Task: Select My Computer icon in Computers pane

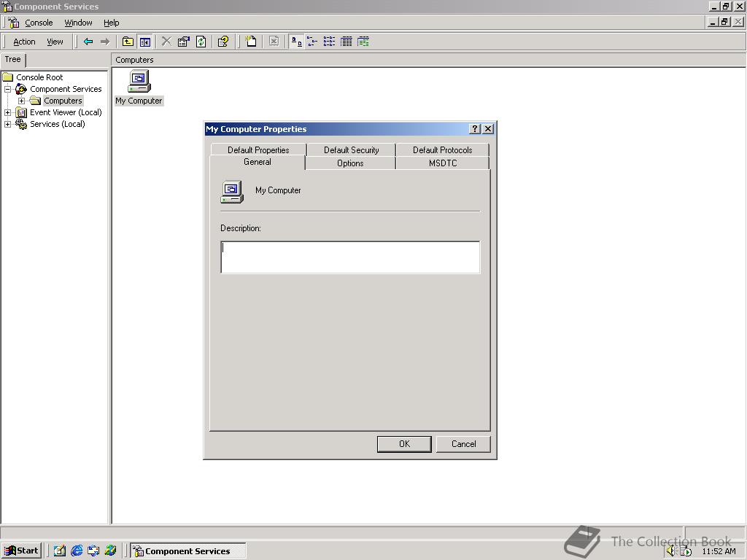Action: pyautogui.click(x=139, y=82)
